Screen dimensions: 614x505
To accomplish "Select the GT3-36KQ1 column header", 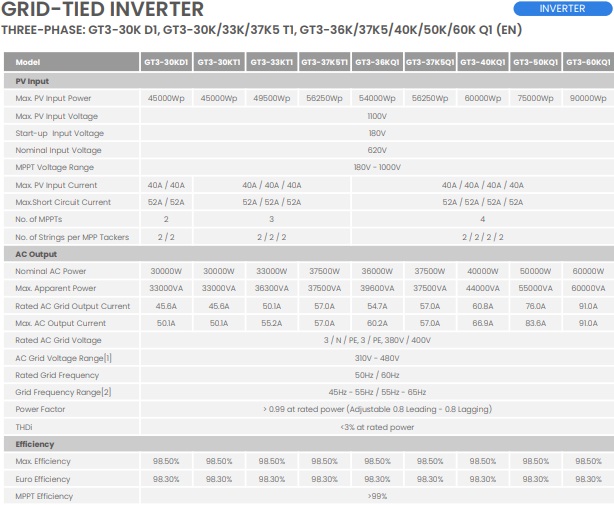I will pyautogui.click(x=377, y=62).
